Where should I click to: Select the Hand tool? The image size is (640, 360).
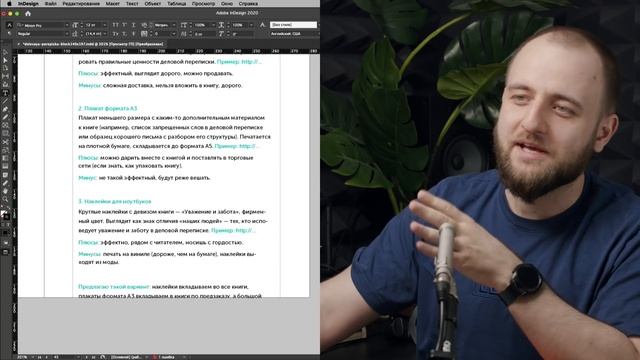pyautogui.click(x=5, y=191)
